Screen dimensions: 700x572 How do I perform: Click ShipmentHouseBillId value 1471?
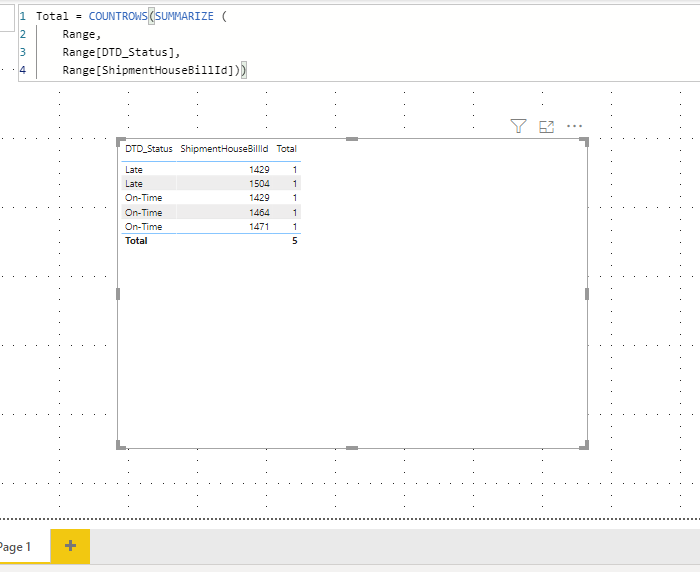[x=259, y=226]
